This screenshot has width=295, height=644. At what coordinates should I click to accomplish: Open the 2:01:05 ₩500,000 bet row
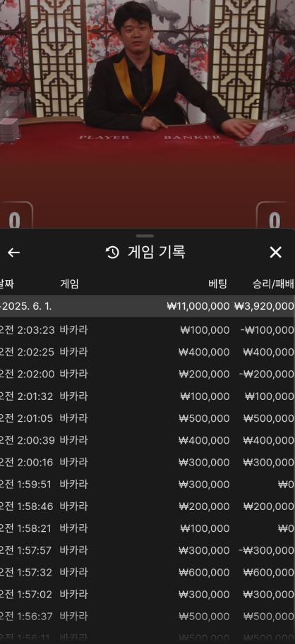tap(147, 418)
